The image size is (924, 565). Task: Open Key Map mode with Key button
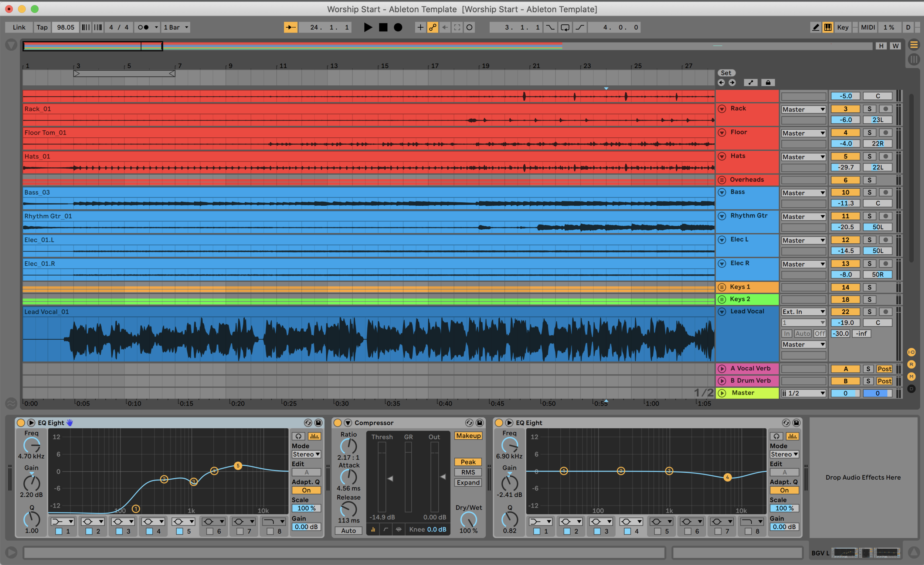843,27
